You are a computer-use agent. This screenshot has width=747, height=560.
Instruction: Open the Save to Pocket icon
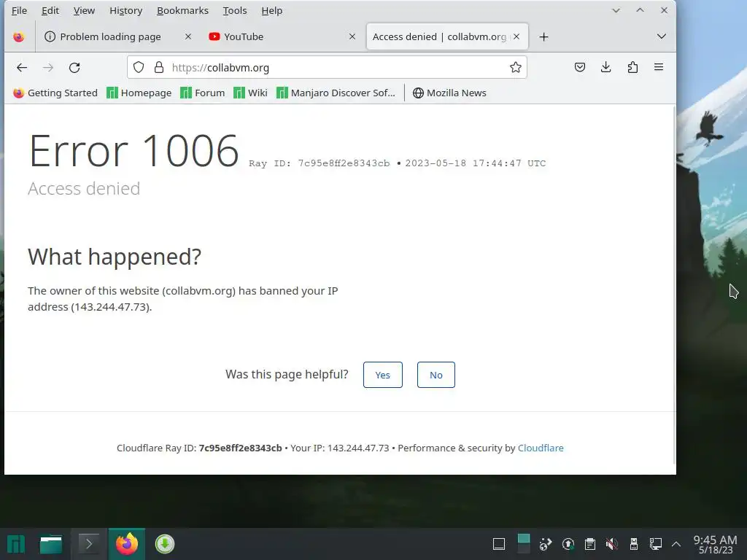pyautogui.click(x=580, y=67)
